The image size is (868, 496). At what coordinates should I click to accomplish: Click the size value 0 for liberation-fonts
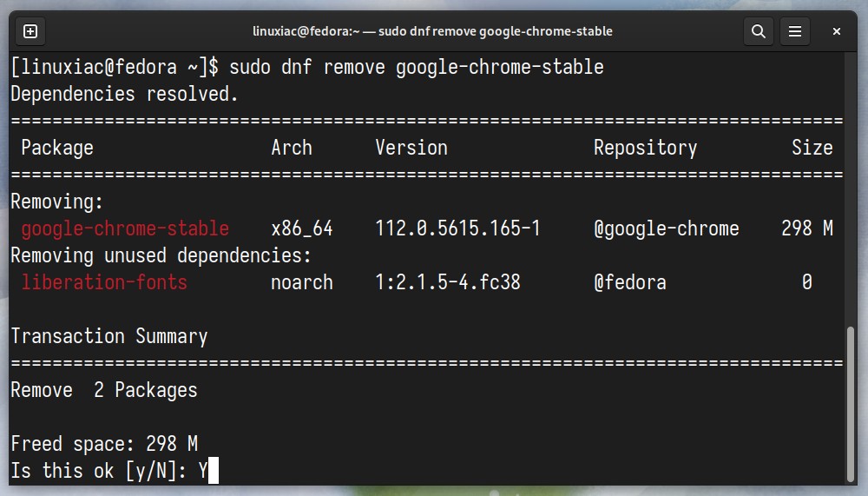(x=807, y=282)
